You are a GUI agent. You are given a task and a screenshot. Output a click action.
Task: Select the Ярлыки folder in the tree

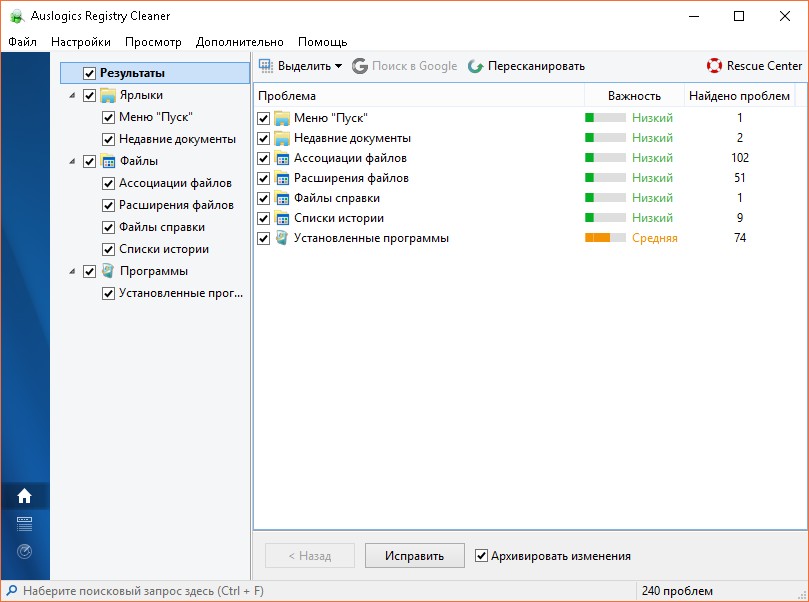tap(141, 95)
